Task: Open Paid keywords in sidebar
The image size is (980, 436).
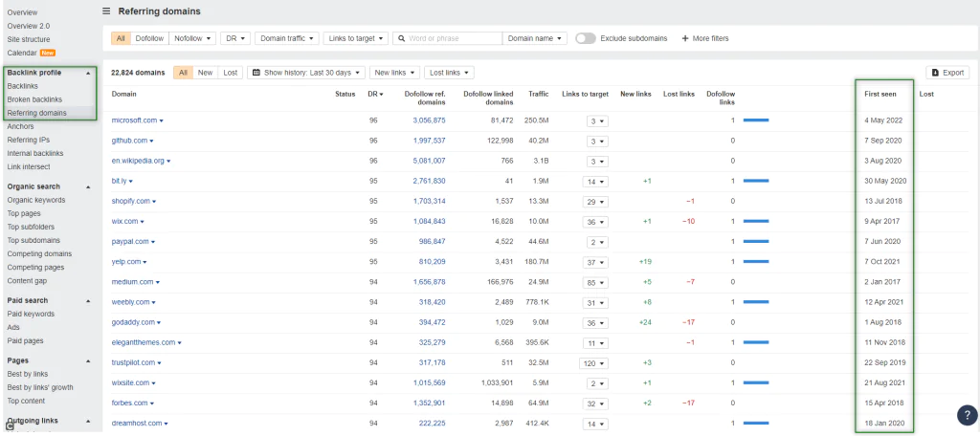Action: [x=31, y=314]
